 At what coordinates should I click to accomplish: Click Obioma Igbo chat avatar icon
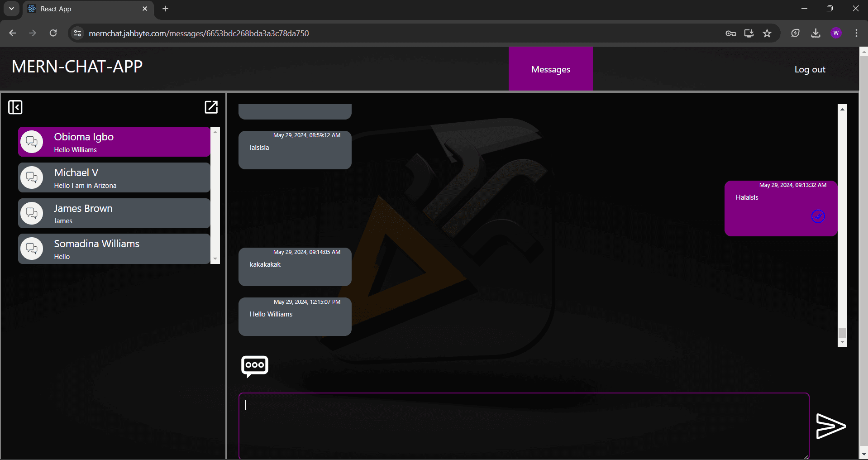(x=32, y=142)
